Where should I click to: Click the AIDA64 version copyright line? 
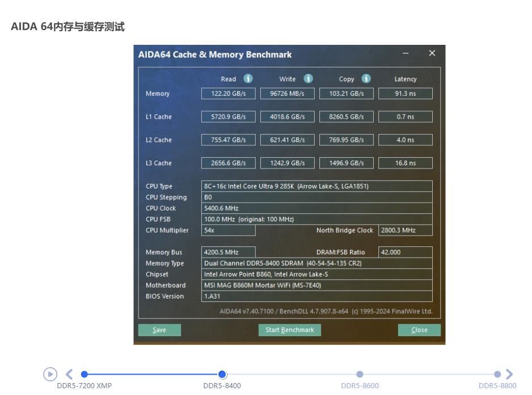click(x=326, y=311)
